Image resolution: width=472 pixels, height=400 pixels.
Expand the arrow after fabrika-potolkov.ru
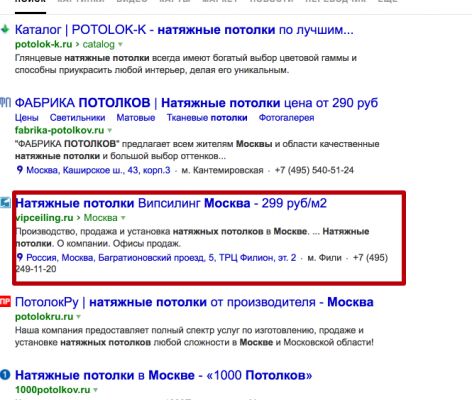coord(109,130)
